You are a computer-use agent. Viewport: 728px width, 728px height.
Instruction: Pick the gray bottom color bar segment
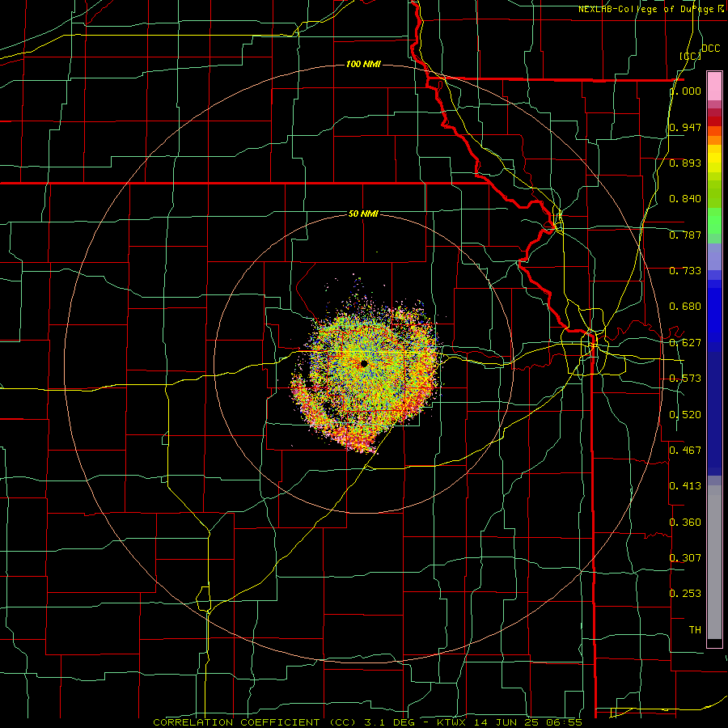click(714, 562)
